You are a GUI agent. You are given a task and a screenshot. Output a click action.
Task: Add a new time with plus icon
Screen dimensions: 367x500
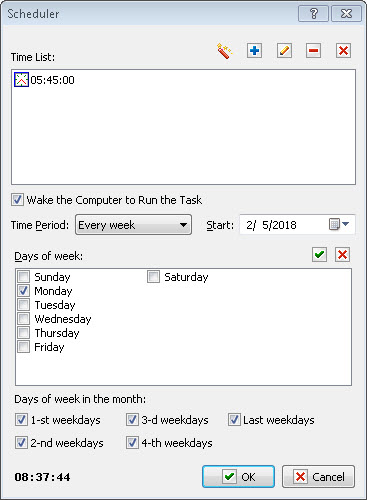click(254, 51)
